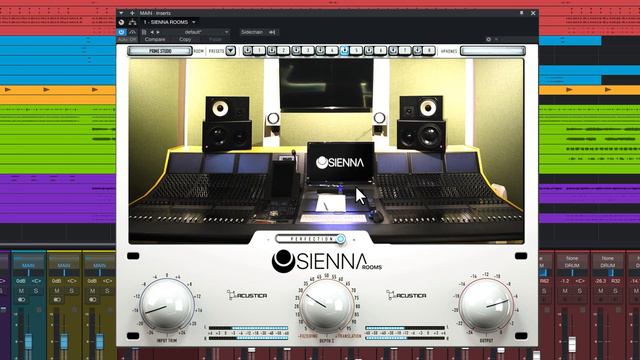Click the round icon left of routing

(121, 22)
